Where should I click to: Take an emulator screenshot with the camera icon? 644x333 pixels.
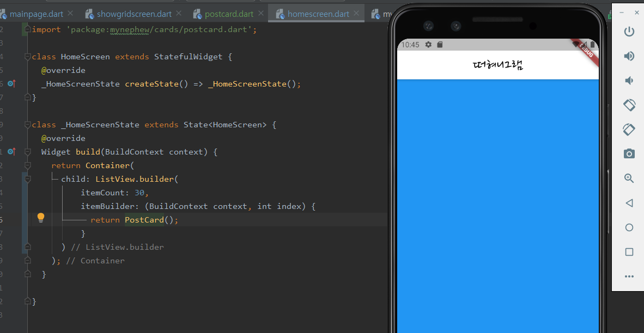pyautogui.click(x=629, y=154)
